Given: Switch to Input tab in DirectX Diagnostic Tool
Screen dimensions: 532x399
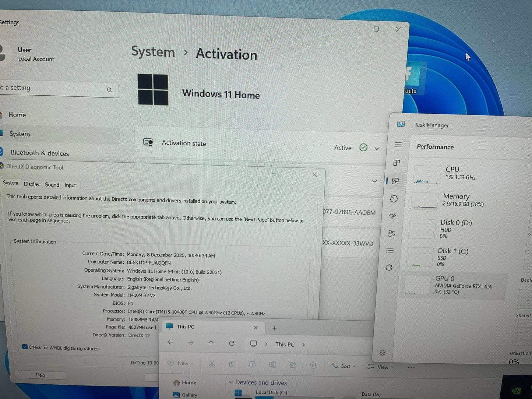Looking at the screenshot, I should point(70,185).
